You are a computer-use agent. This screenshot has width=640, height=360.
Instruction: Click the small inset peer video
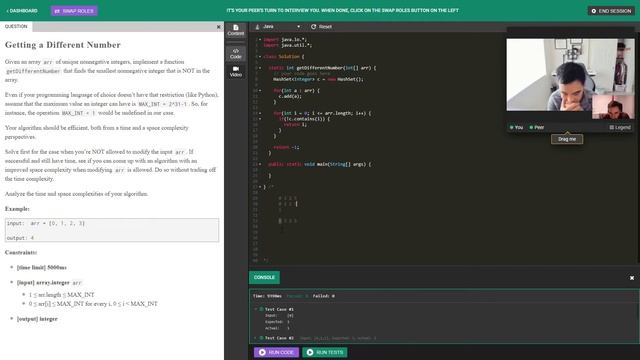[x=613, y=107]
